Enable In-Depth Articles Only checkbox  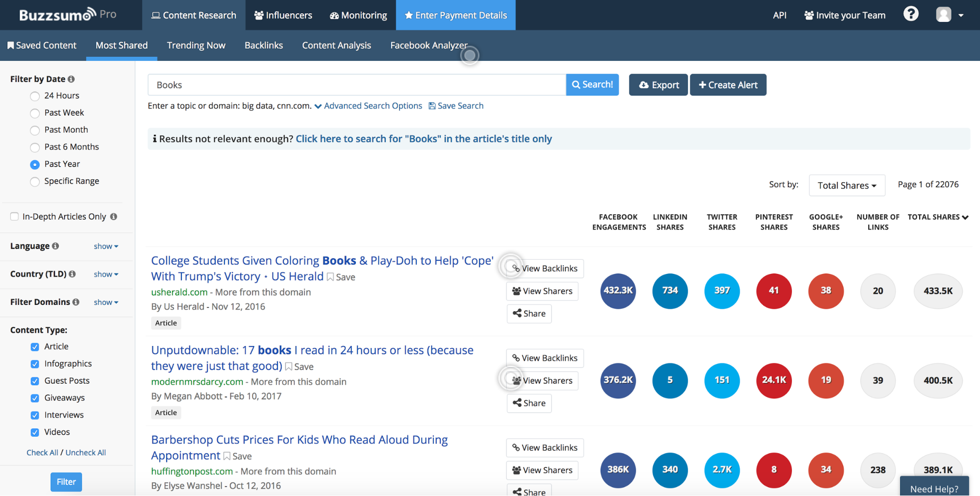click(x=15, y=217)
